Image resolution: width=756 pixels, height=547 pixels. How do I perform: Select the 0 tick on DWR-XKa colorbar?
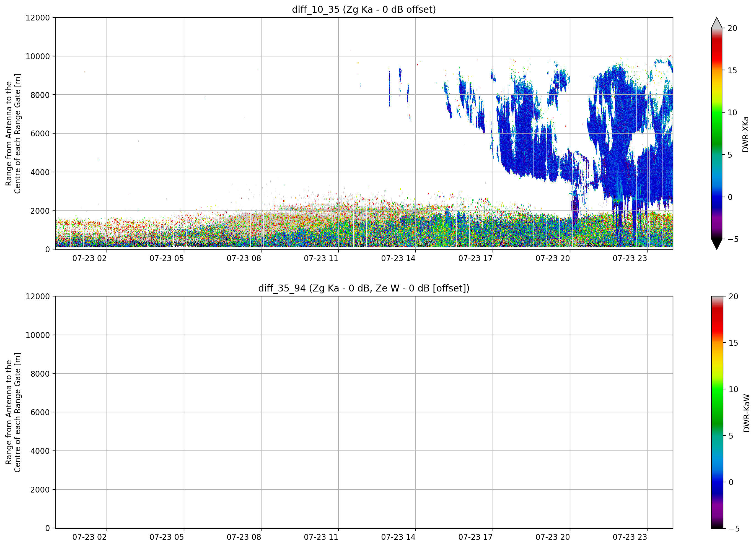[x=730, y=197]
